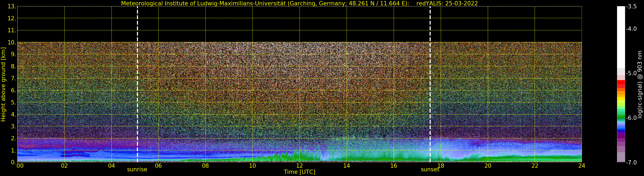Click the time axis tick '20'

pos(488,166)
